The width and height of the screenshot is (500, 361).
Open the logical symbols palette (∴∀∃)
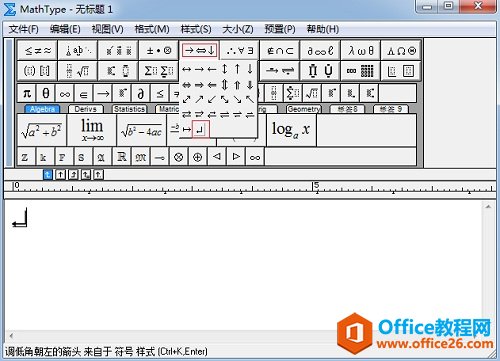(240, 51)
